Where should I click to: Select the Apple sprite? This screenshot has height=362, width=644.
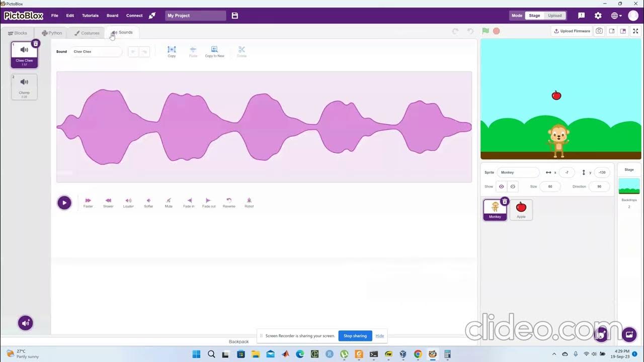tap(521, 210)
